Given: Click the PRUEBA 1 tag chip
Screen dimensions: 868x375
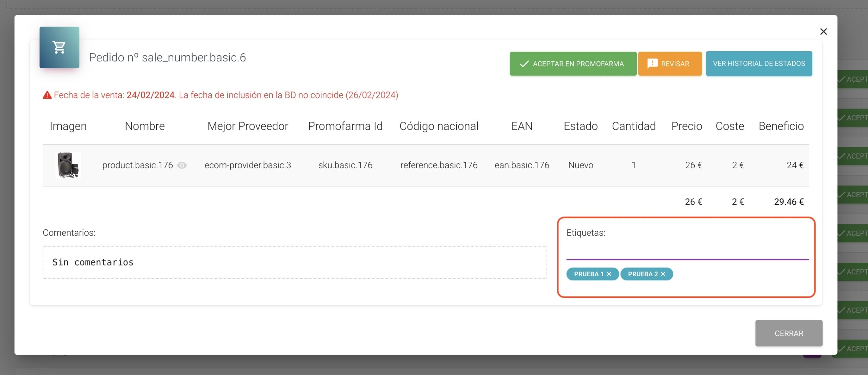Looking at the screenshot, I should coord(588,274).
